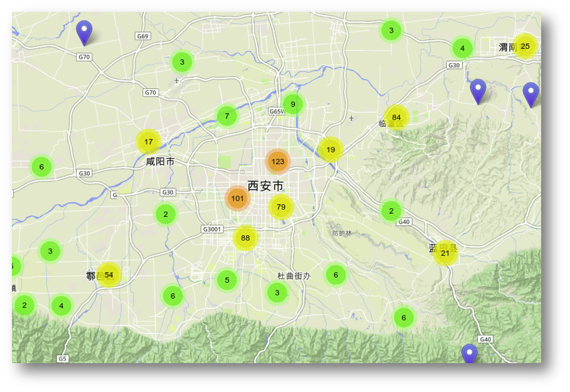The image size is (570, 392).
Task: Open green 6 cluster left of G40 in south-east
Action: [x=404, y=318]
